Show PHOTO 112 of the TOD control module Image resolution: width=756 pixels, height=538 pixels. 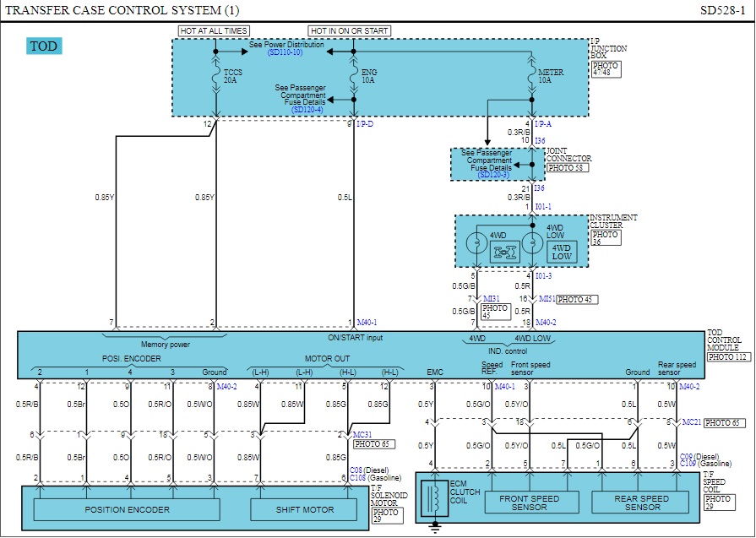tap(728, 357)
